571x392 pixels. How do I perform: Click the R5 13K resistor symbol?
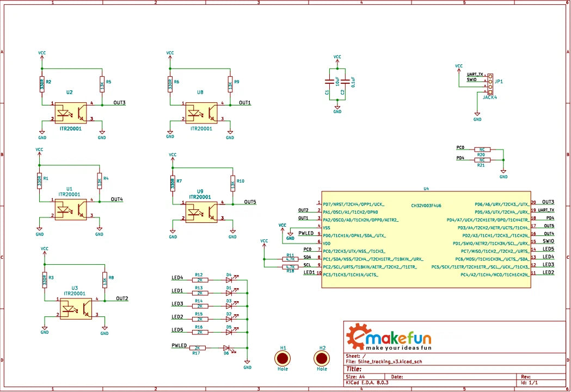[x=102, y=85]
